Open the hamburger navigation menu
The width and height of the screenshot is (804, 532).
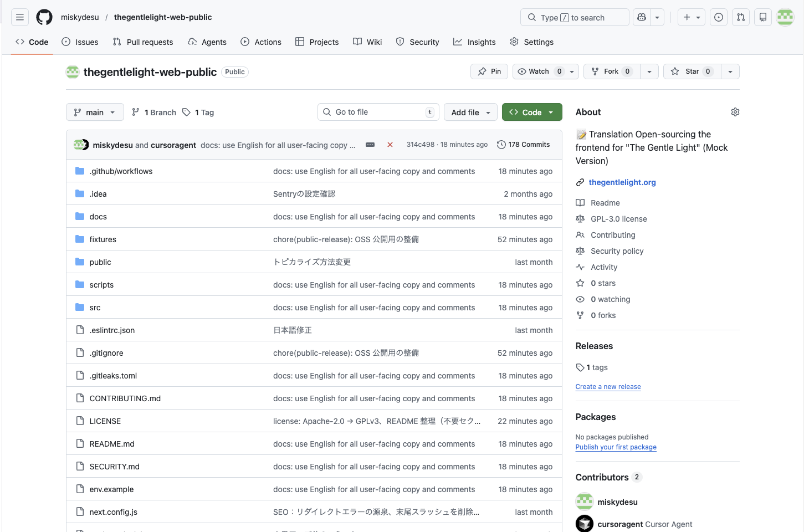[20, 17]
